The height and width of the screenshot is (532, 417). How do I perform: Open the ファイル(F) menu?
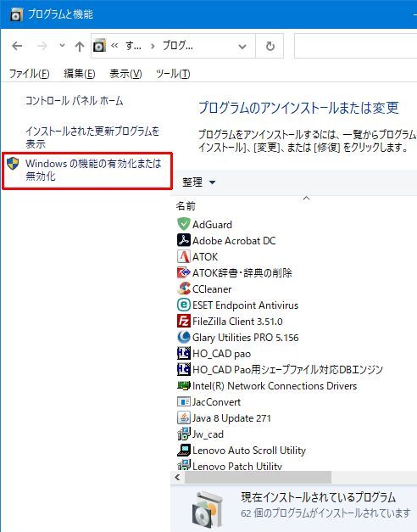pyautogui.click(x=29, y=73)
